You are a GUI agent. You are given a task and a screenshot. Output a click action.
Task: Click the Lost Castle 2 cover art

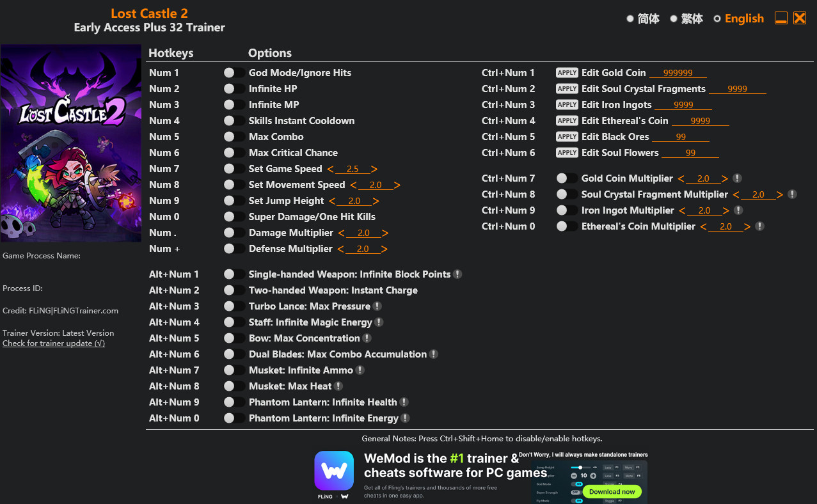71,143
